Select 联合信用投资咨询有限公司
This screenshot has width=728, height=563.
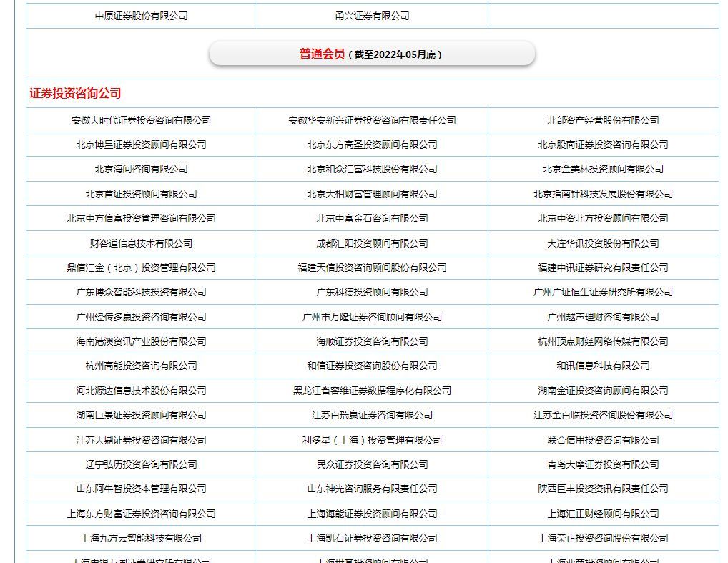point(603,440)
